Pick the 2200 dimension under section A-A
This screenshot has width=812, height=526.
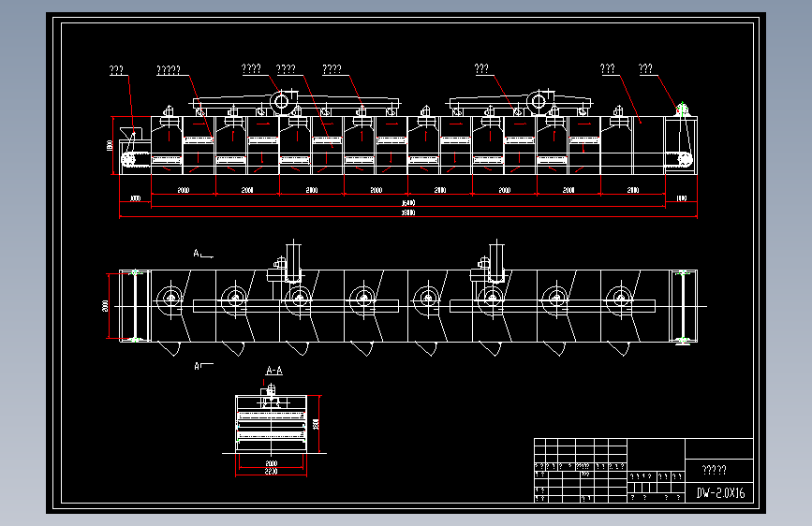[x=271, y=472]
